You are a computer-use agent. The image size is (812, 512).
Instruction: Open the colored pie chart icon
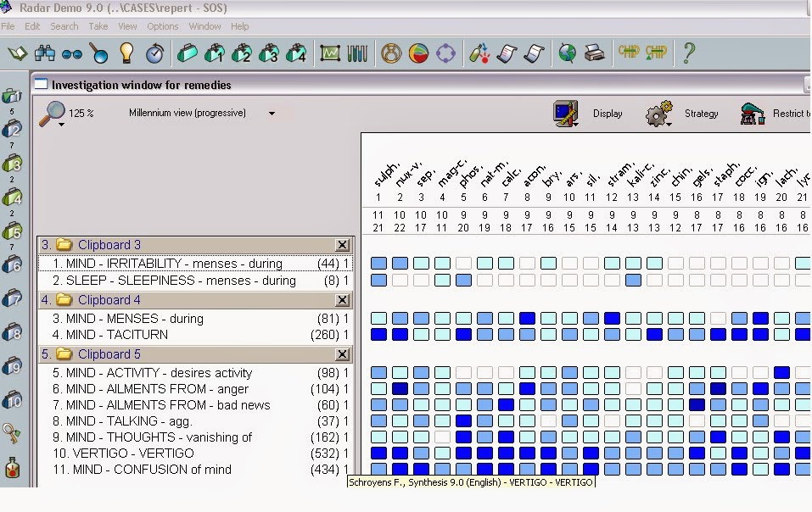(x=418, y=53)
